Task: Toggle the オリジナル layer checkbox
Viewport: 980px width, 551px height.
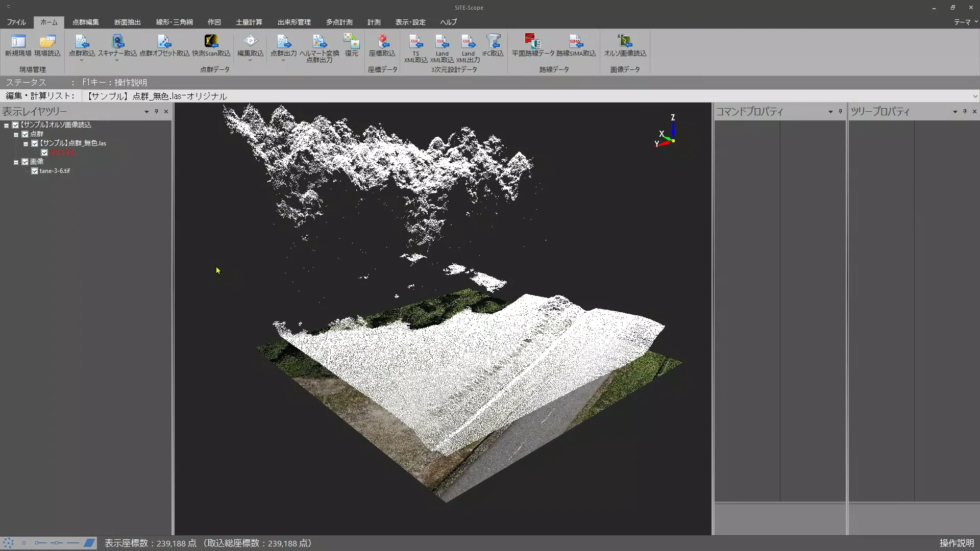Action: pos(44,153)
